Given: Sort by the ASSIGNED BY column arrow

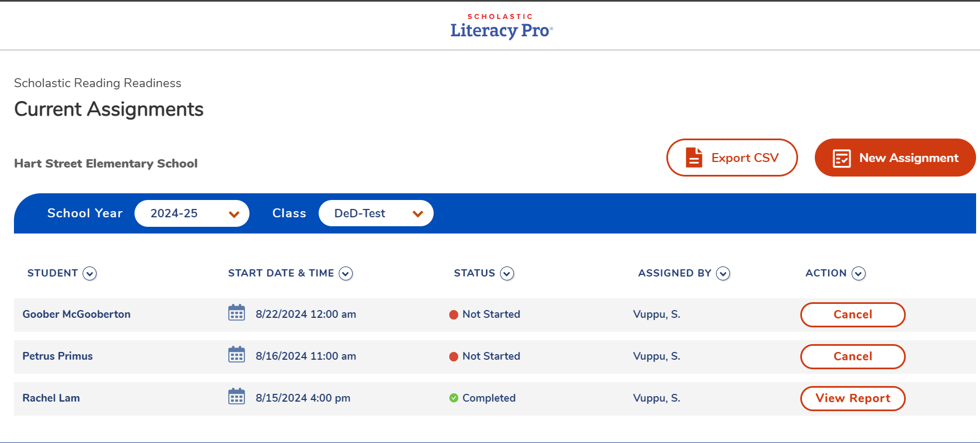Looking at the screenshot, I should point(723,273).
